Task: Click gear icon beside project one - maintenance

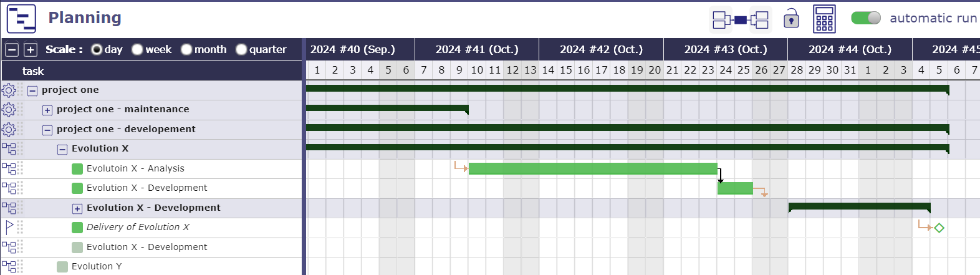Action: click(x=9, y=110)
